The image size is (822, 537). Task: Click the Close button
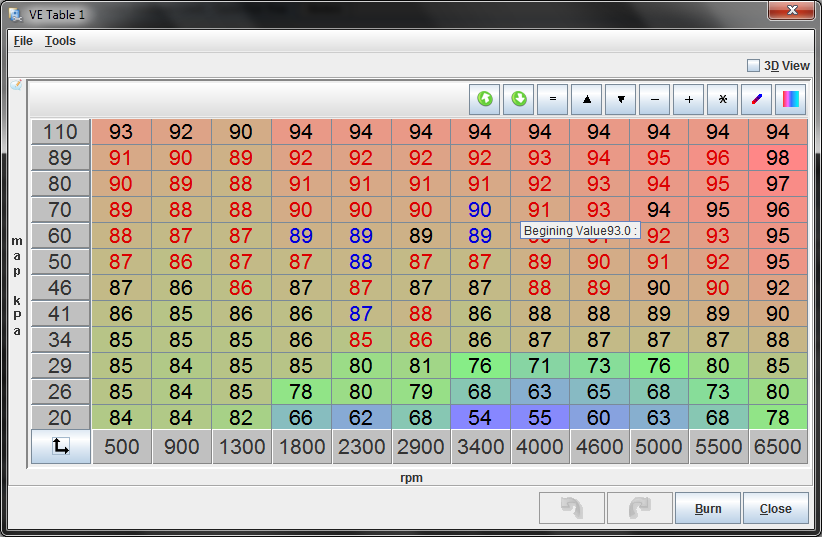(776, 508)
